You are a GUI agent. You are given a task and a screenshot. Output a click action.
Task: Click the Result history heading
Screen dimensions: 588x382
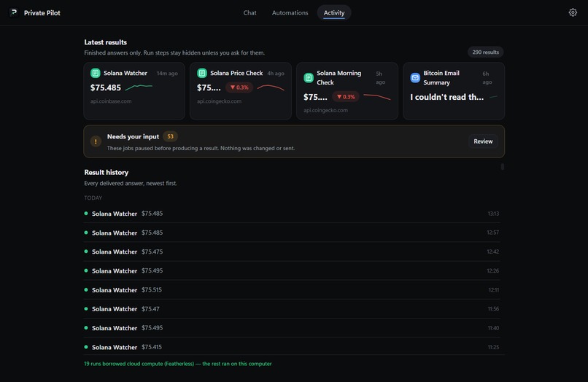[106, 173]
